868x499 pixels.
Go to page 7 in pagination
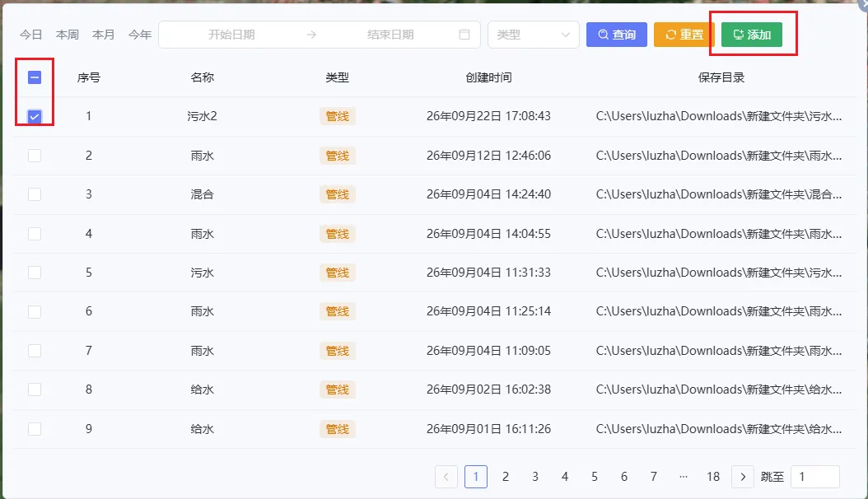click(654, 477)
